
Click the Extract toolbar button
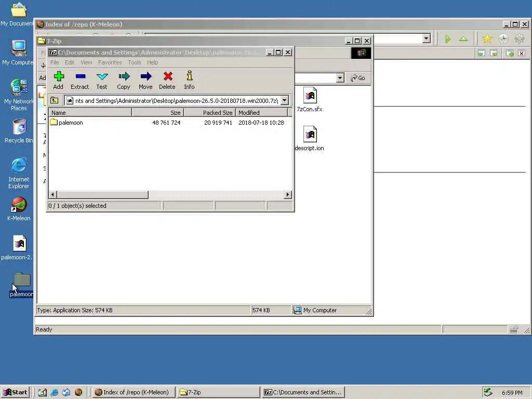(x=79, y=81)
